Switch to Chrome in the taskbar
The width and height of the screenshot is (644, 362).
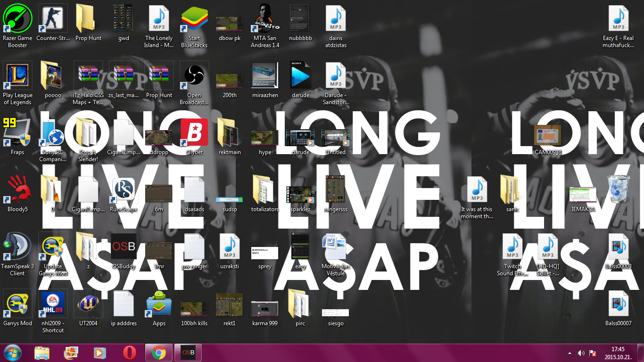coord(159,353)
